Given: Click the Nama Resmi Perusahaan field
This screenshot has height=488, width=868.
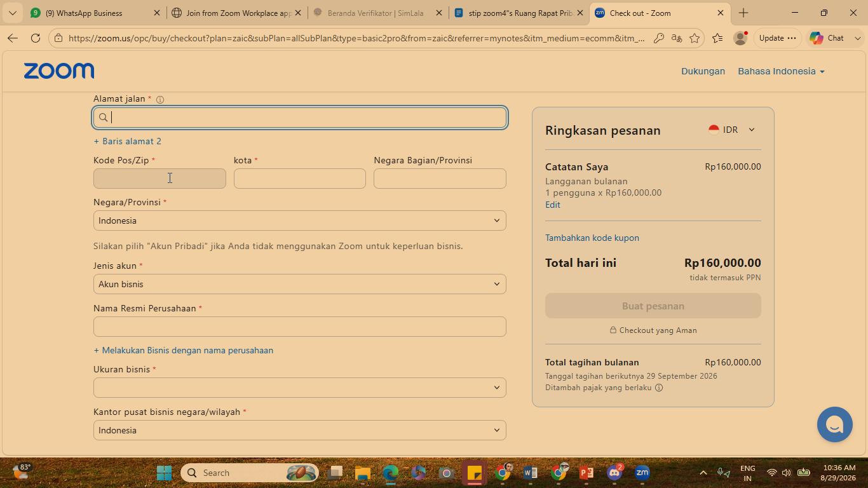Looking at the screenshot, I should 300,327.
